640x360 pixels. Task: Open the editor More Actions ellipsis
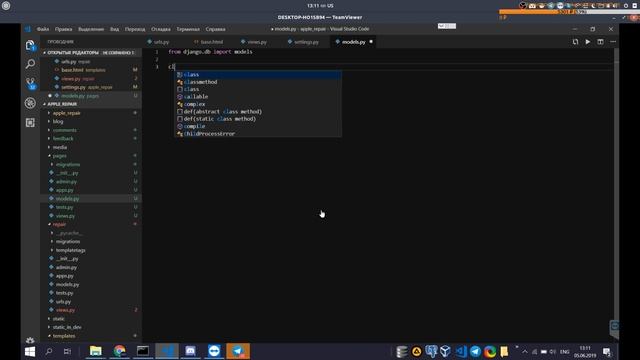pos(613,42)
